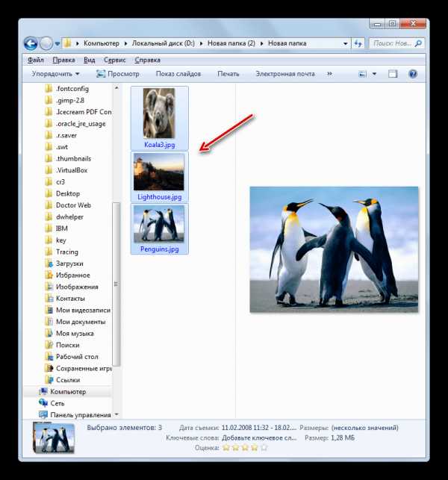Open the Упорядочить dropdown
The image size is (448, 480).
click(x=55, y=74)
